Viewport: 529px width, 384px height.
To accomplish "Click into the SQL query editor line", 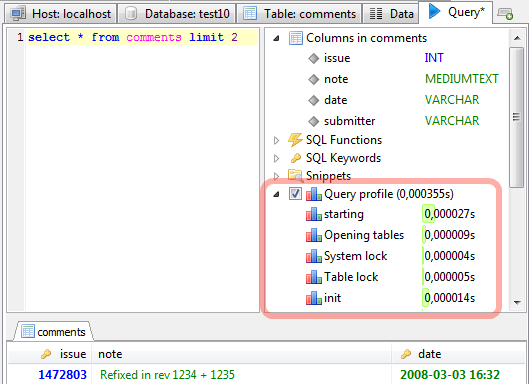I will point(143,37).
